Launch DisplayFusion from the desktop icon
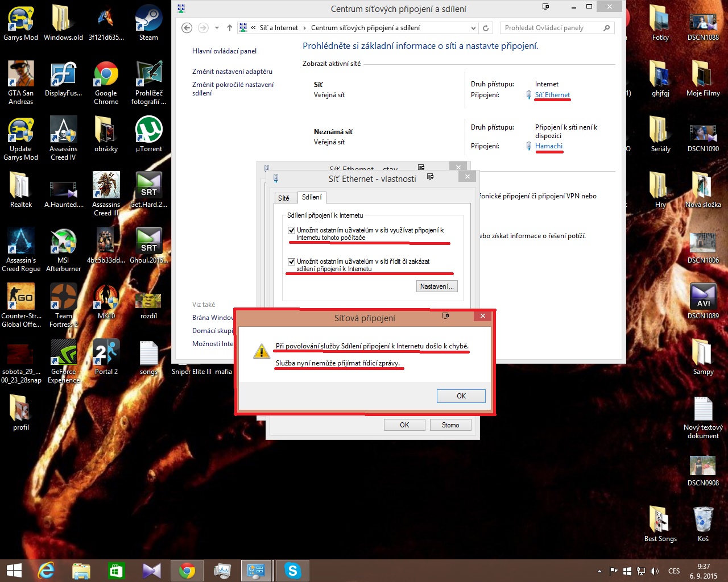This screenshot has height=582, width=728. click(x=63, y=78)
